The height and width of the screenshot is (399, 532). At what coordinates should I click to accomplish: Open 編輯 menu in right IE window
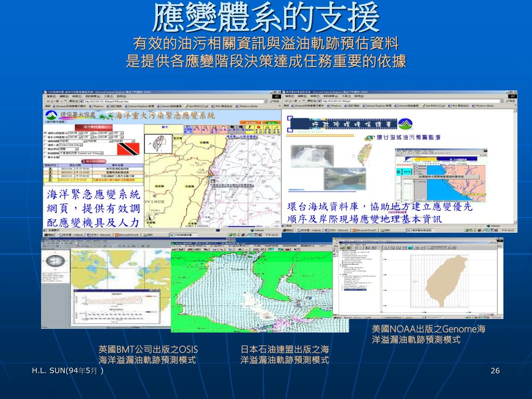click(x=302, y=96)
